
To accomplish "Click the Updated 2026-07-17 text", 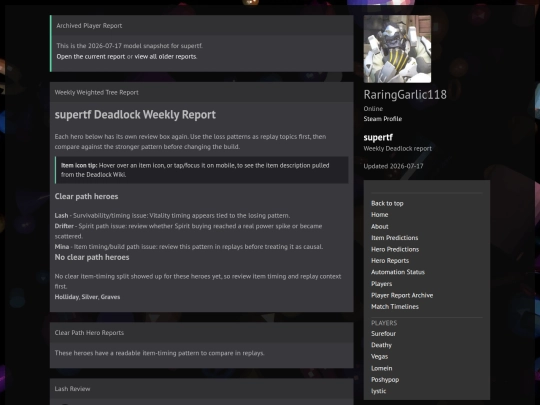I will 393,166.
